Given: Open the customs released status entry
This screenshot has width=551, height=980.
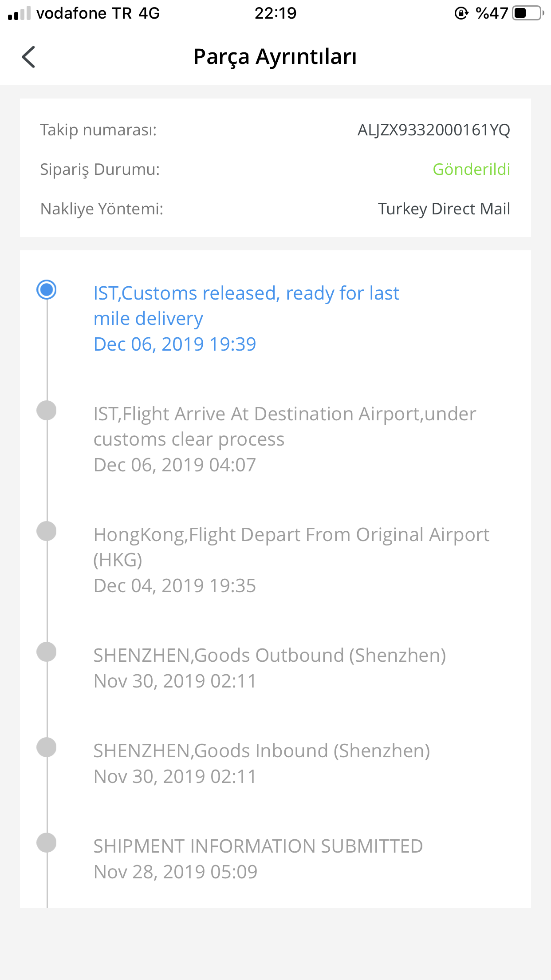Looking at the screenshot, I should point(246,318).
